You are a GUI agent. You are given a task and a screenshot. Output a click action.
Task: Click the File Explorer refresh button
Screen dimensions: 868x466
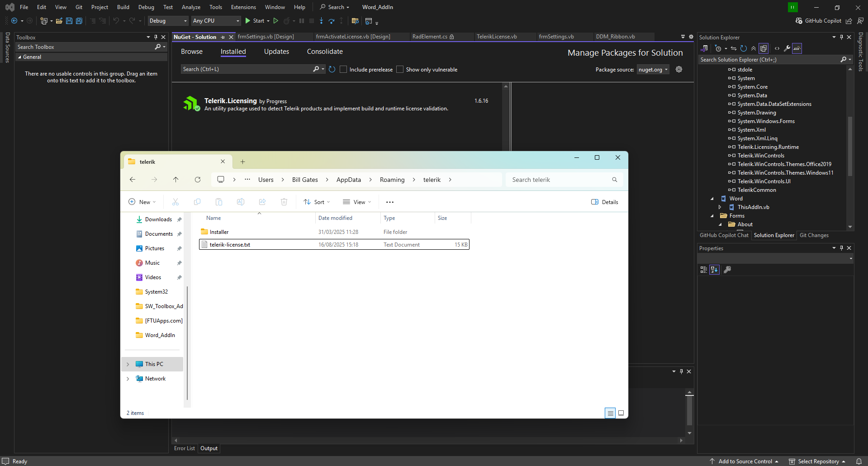tap(198, 180)
